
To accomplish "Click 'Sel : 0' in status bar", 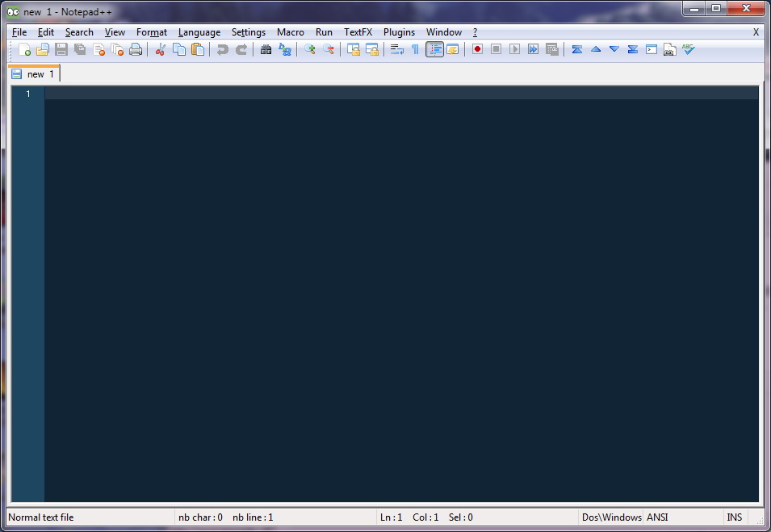I will [461, 517].
